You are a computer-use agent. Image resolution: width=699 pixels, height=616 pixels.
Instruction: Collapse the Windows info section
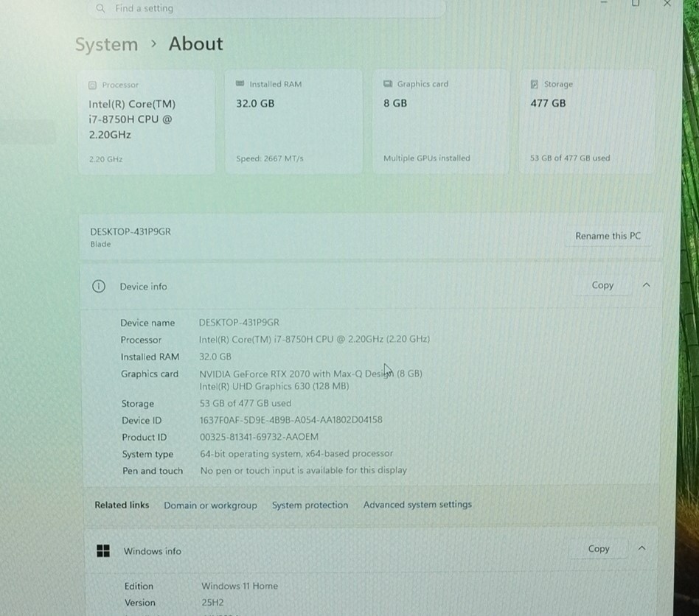tap(642, 548)
